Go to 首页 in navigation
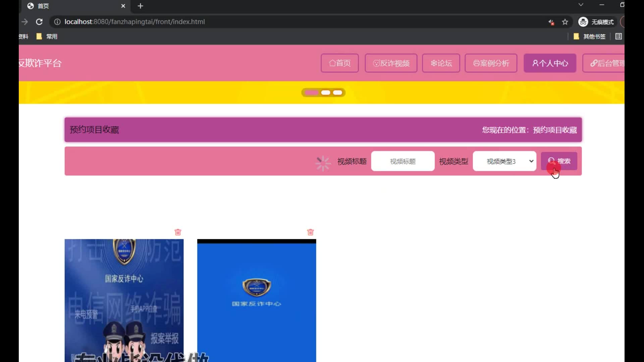The width and height of the screenshot is (644, 362). coord(340,63)
